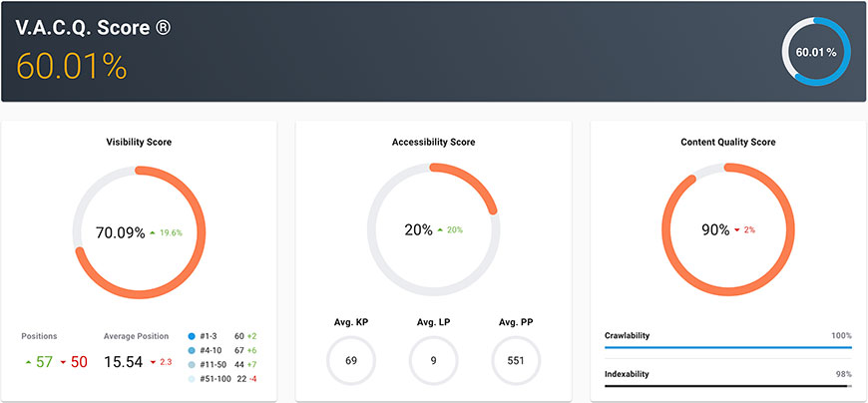Click the green 19.6% increase indicator

coord(166,231)
